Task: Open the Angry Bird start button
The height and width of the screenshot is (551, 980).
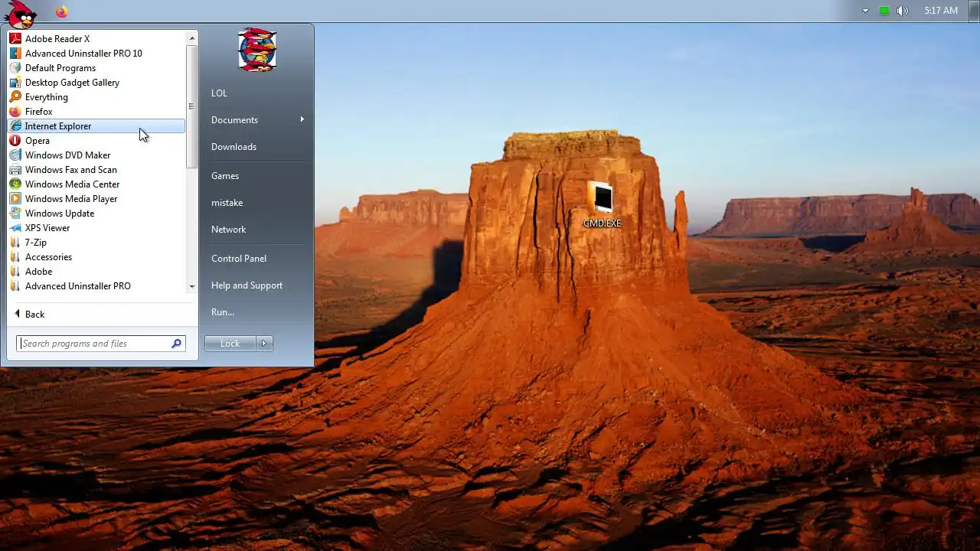Action: click(21, 13)
